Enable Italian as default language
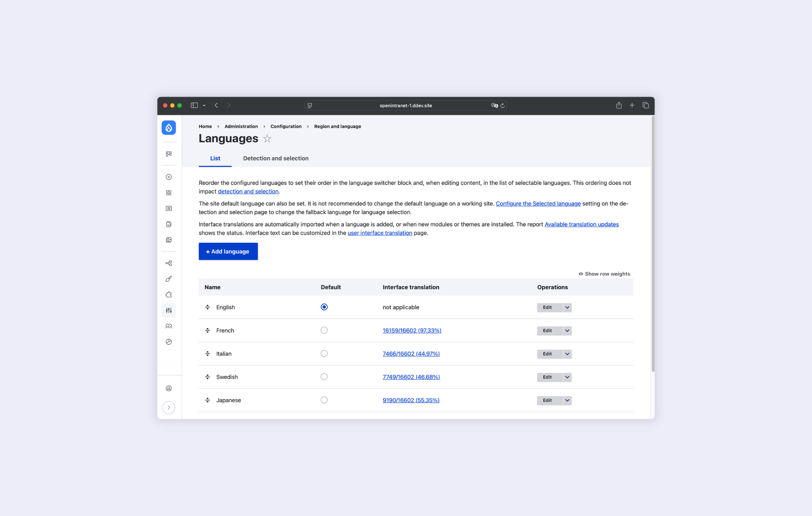The height and width of the screenshot is (516, 812). [x=324, y=353]
